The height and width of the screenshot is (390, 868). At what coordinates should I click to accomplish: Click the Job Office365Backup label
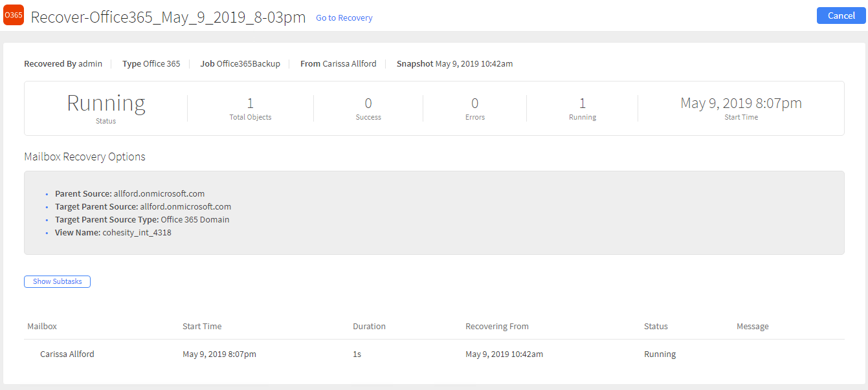(x=240, y=64)
